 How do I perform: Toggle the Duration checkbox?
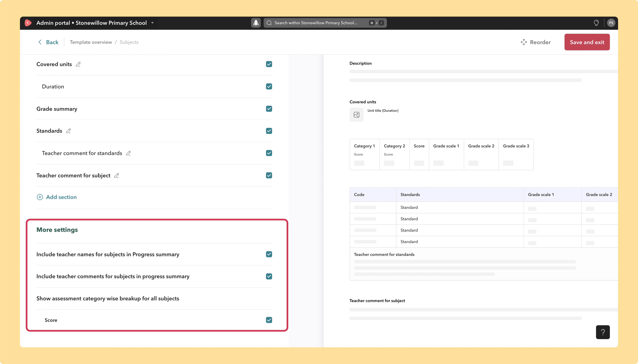point(269,87)
